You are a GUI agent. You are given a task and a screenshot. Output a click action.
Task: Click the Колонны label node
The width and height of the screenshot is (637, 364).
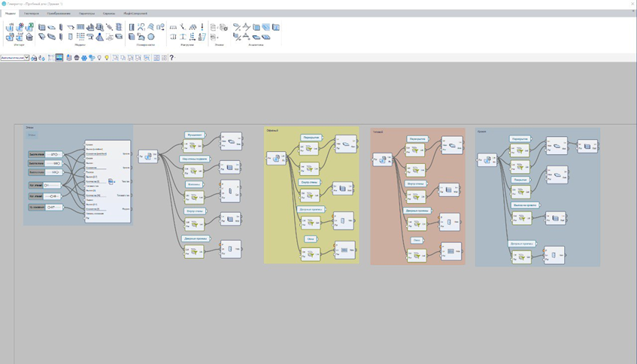(195, 184)
